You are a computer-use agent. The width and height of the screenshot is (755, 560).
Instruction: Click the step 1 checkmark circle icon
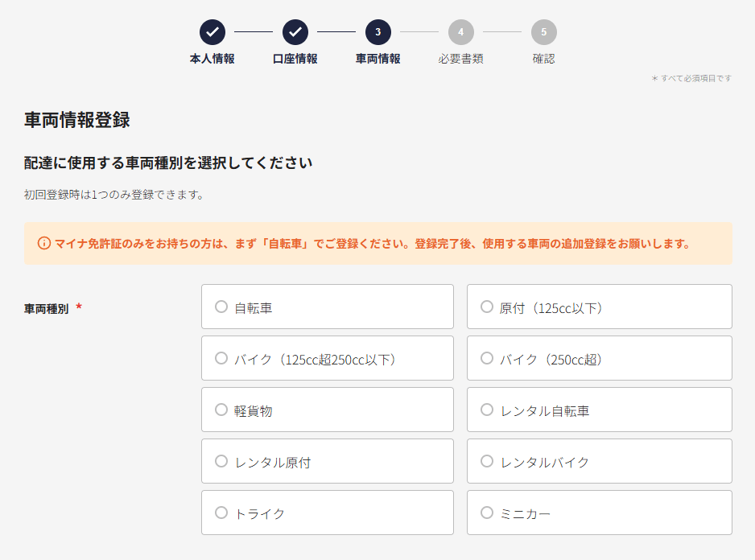pyautogui.click(x=212, y=32)
